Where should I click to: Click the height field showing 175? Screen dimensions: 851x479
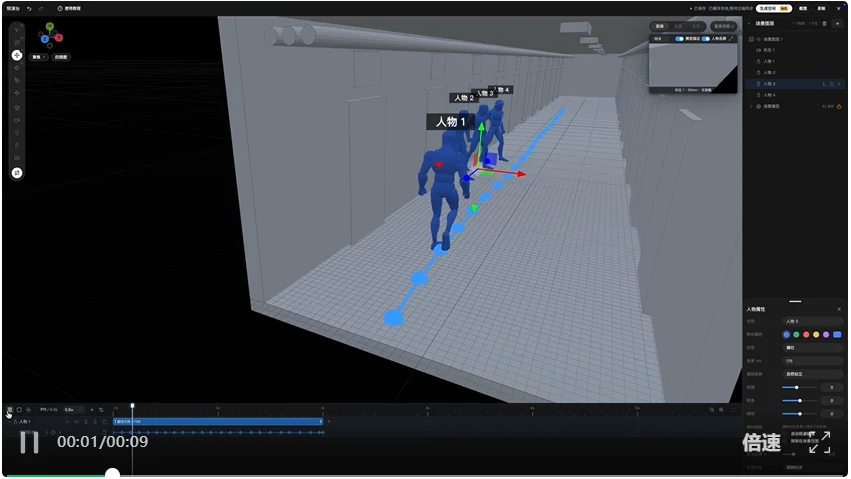812,361
